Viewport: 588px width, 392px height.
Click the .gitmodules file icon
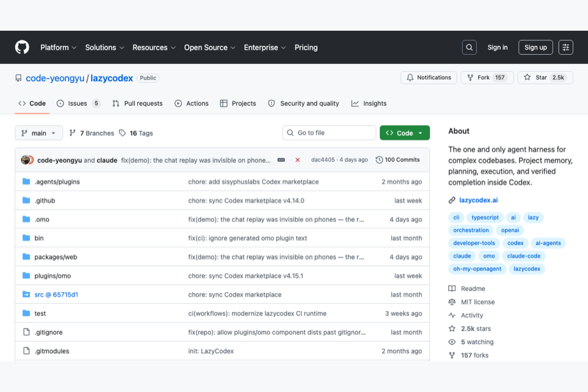tap(26, 351)
